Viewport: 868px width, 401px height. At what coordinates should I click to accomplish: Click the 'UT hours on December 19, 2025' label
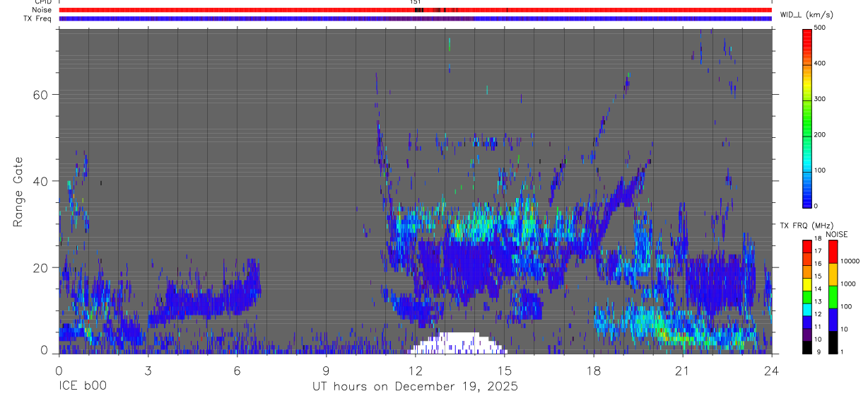pyautogui.click(x=416, y=387)
